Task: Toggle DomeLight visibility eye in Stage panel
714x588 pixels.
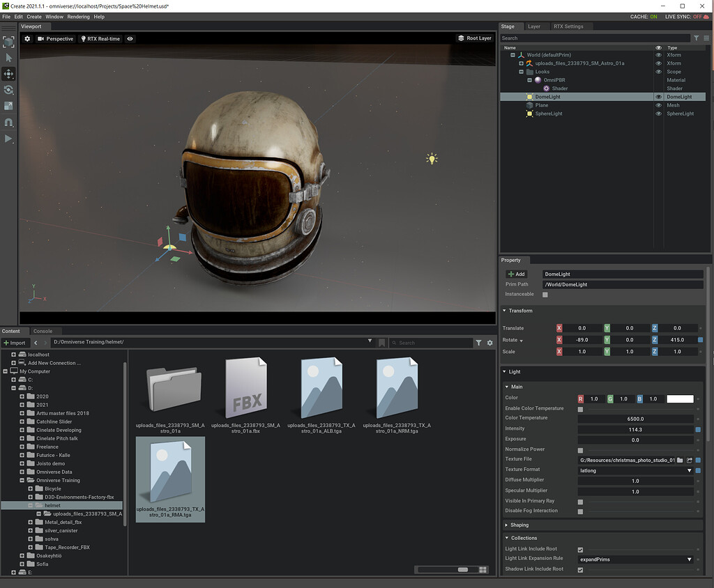Action: pos(658,97)
